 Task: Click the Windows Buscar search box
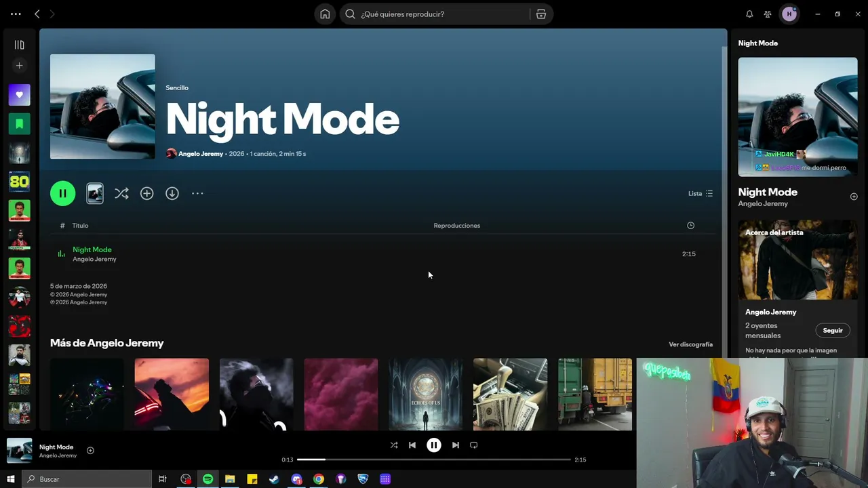(x=87, y=479)
